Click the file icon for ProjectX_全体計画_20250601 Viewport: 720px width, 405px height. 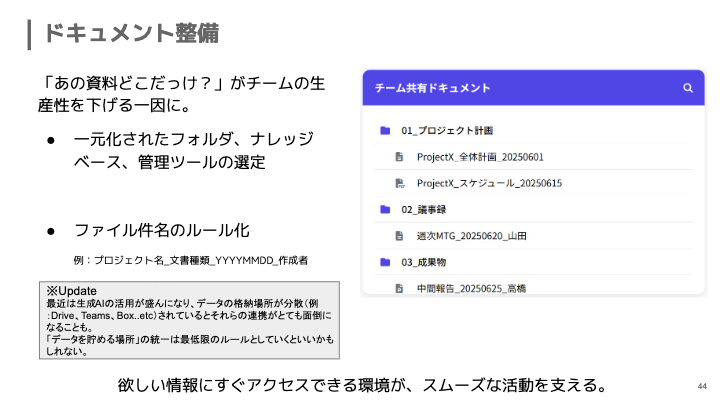click(x=400, y=157)
